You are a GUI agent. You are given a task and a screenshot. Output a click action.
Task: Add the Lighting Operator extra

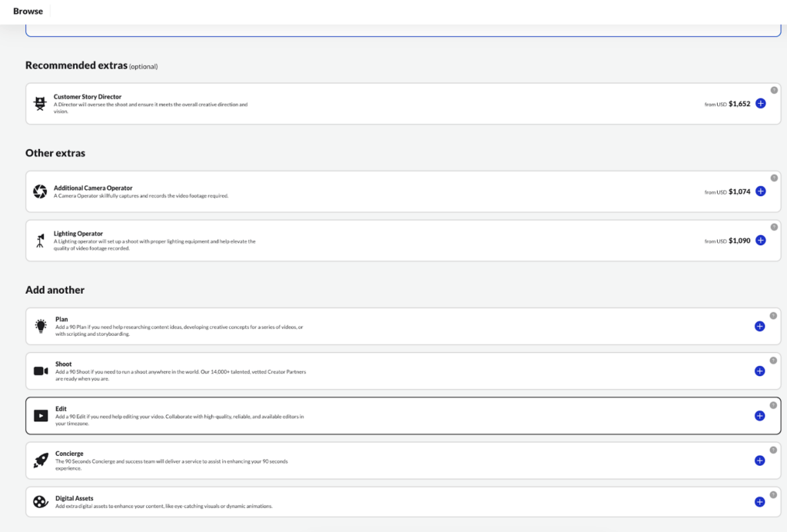(x=760, y=241)
